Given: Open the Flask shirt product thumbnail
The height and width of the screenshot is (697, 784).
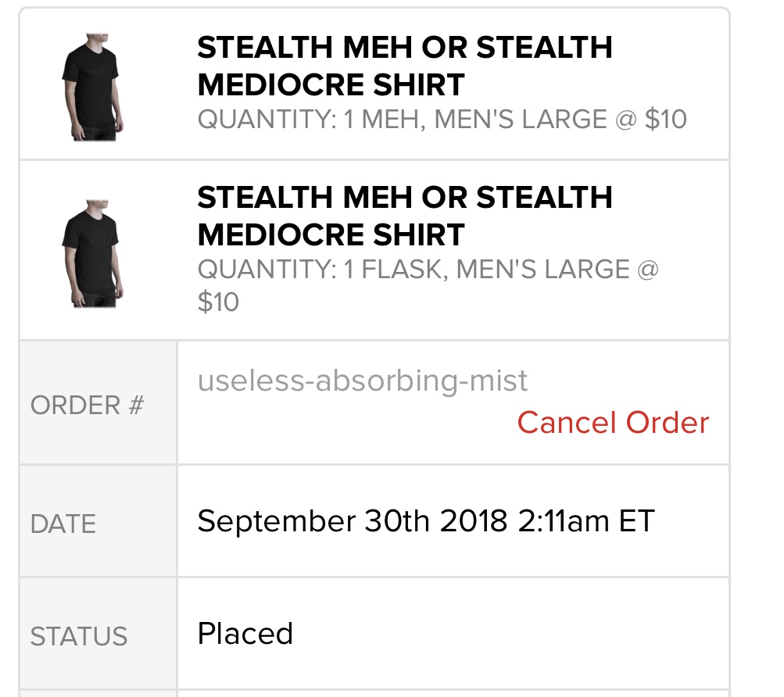Looking at the screenshot, I should pos(92,254).
